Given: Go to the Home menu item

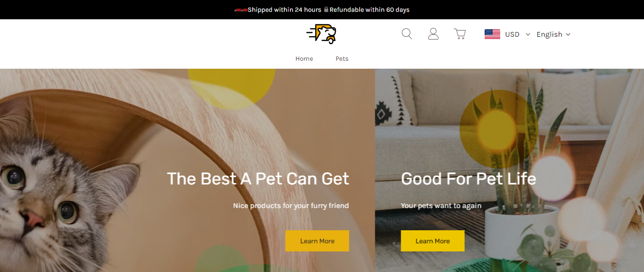Looking at the screenshot, I should (304, 59).
